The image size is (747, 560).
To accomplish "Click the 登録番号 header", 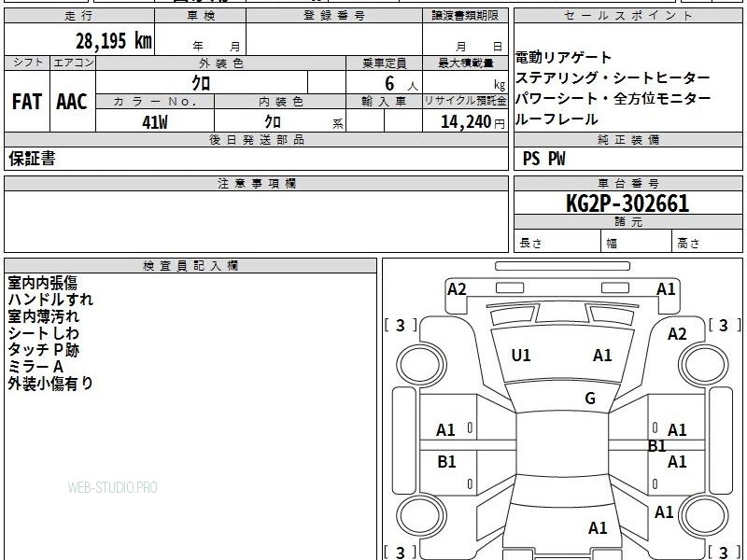I will click(334, 16).
